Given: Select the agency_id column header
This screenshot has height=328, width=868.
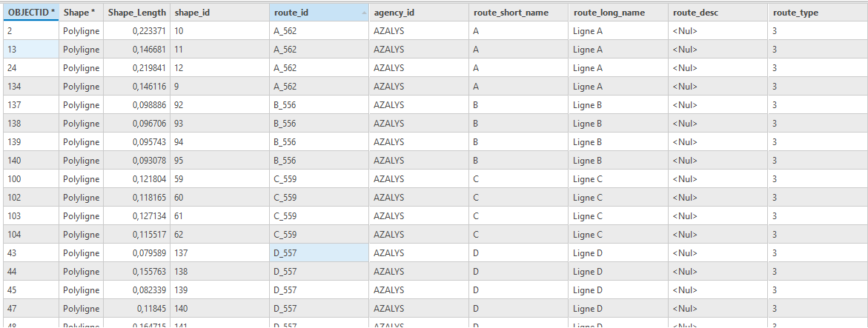Looking at the screenshot, I should click(419, 12).
